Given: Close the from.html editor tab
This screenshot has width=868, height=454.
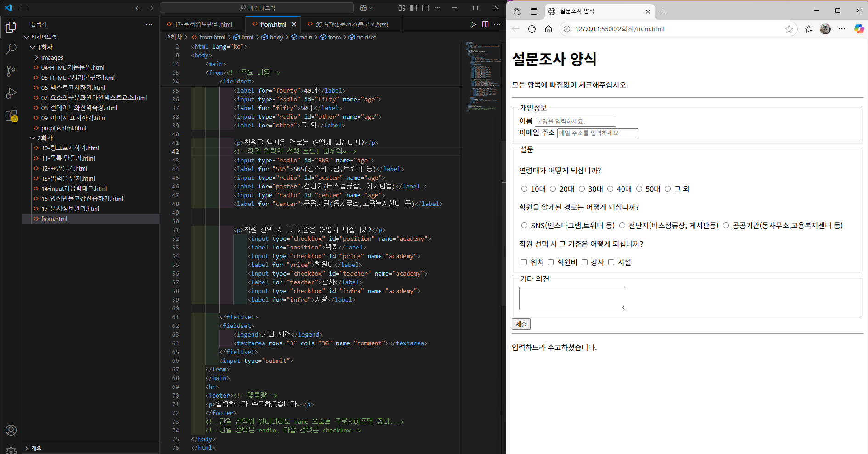Looking at the screenshot, I should pyautogui.click(x=294, y=24).
